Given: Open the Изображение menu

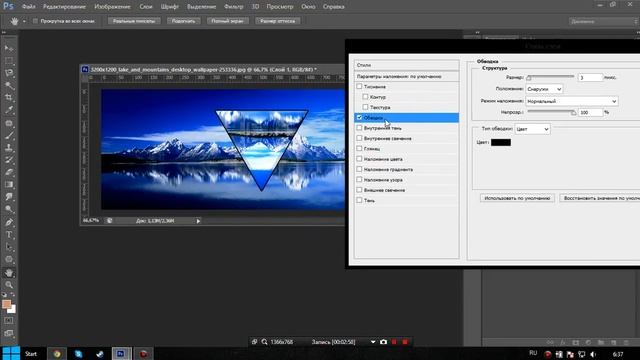Looking at the screenshot, I should [x=112, y=7].
